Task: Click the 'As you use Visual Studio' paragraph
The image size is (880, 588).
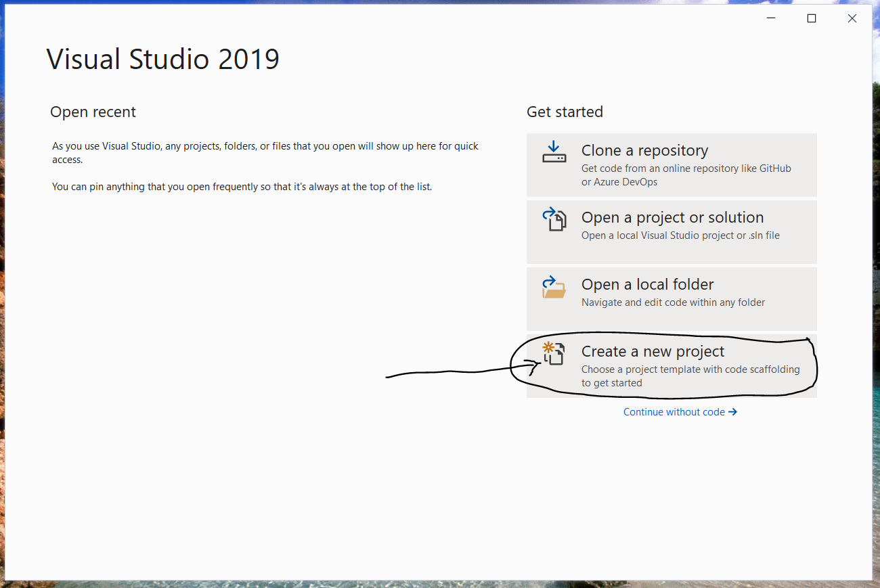Action: (265, 153)
